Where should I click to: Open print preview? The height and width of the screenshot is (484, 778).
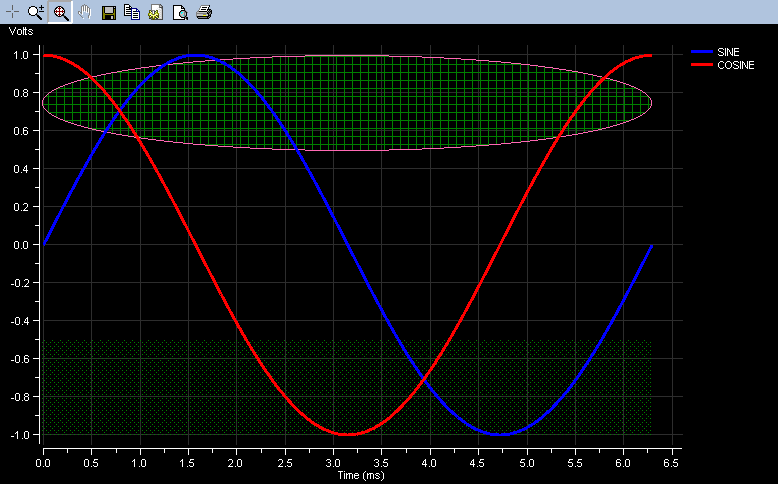180,12
